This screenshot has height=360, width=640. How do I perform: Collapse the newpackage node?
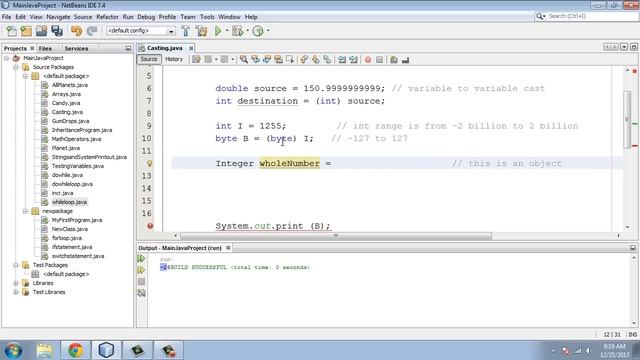25,211
